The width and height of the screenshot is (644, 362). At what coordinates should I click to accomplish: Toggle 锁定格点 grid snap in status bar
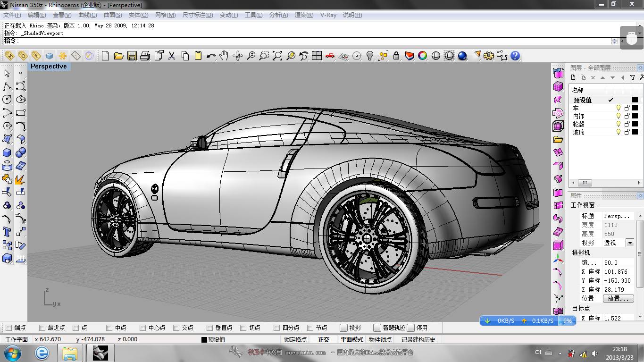pyautogui.click(x=295, y=339)
